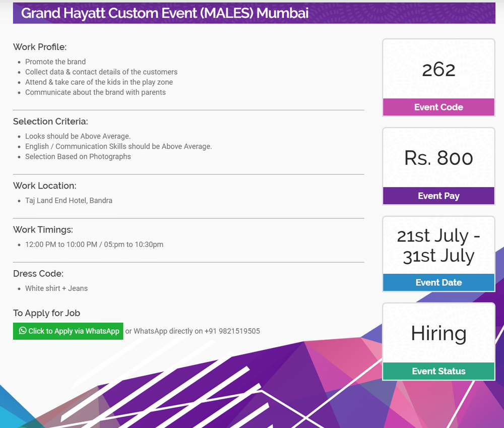Screen dimensions: 504x428
Task: Click the phone number +91 9821519505
Action: pyautogui.click(x=232, y=331)
